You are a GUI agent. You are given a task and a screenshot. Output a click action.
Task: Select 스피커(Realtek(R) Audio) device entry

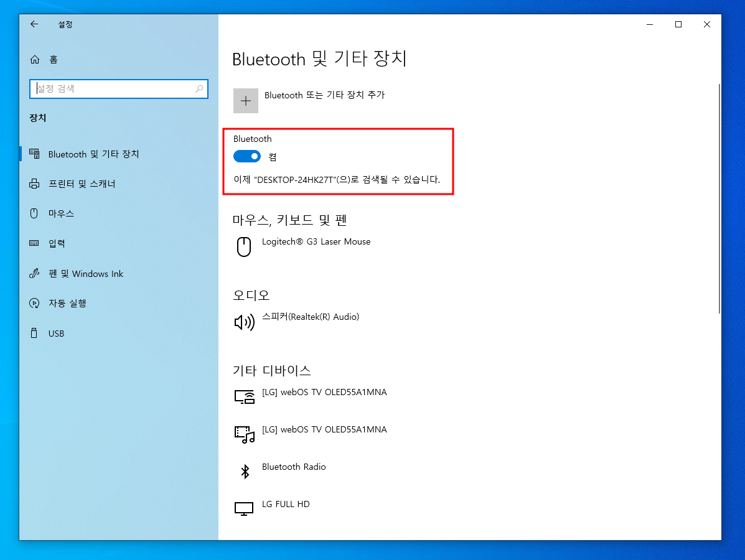(x=310, y=317)
